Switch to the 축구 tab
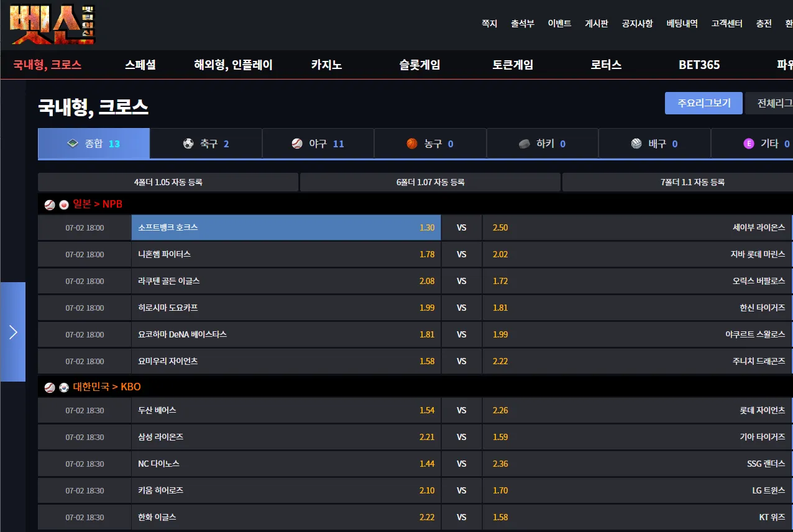This screenshot has width=793, height=532. [206, 144]
